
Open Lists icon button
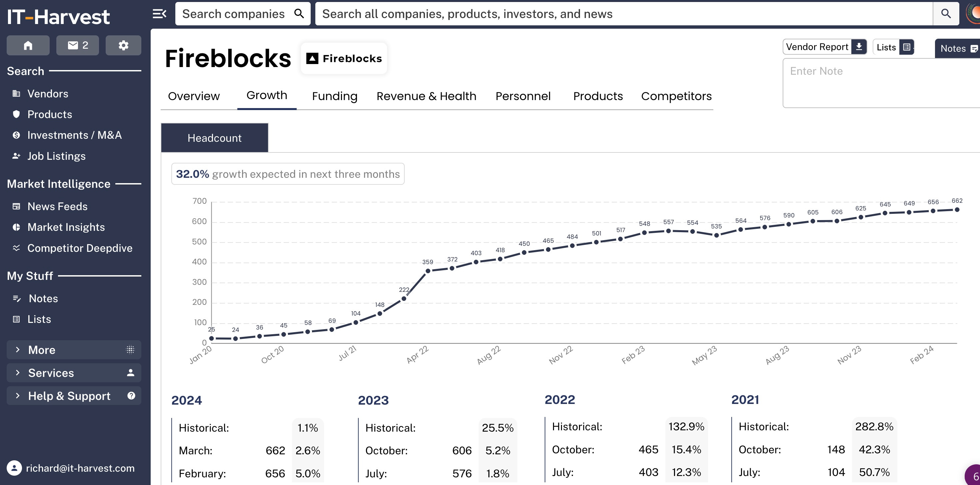907,47
